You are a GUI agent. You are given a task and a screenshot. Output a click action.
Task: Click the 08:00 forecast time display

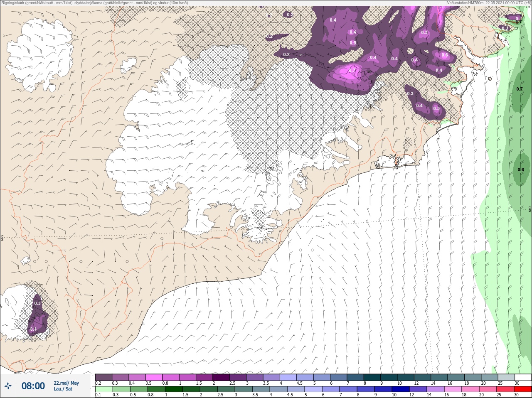click(33, 386)
